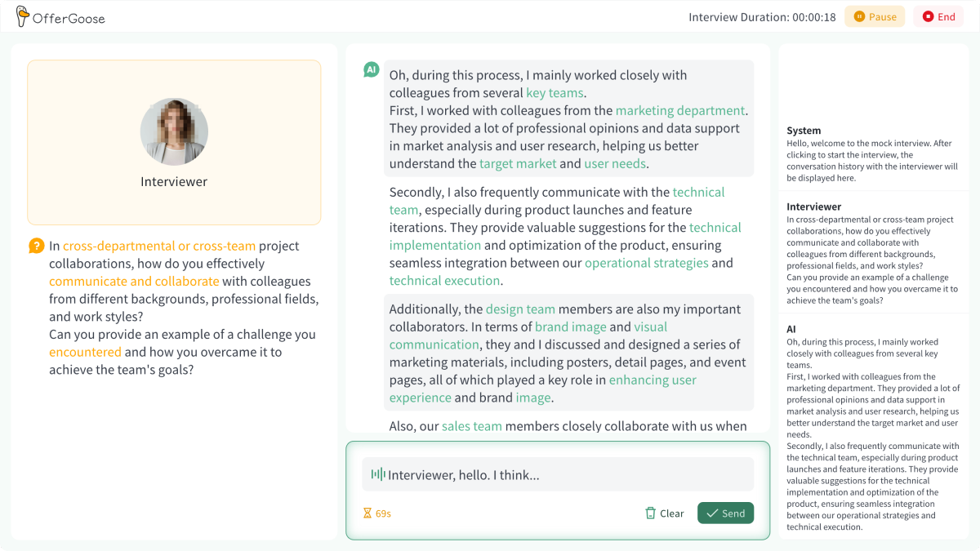Pause the mock interview
Viewport: 980px width, 551px height.
tap(875, 16)
